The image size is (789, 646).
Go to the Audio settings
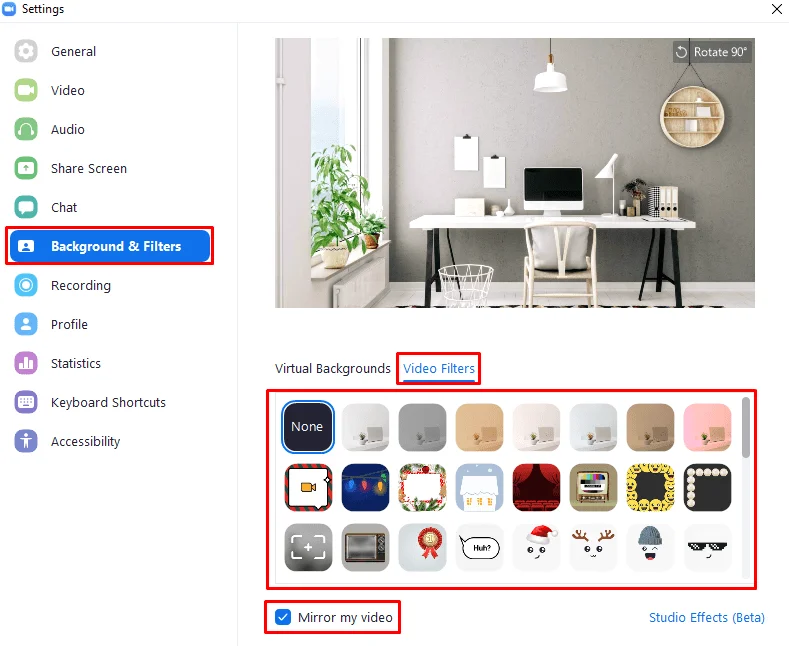(x=67, y=129)
